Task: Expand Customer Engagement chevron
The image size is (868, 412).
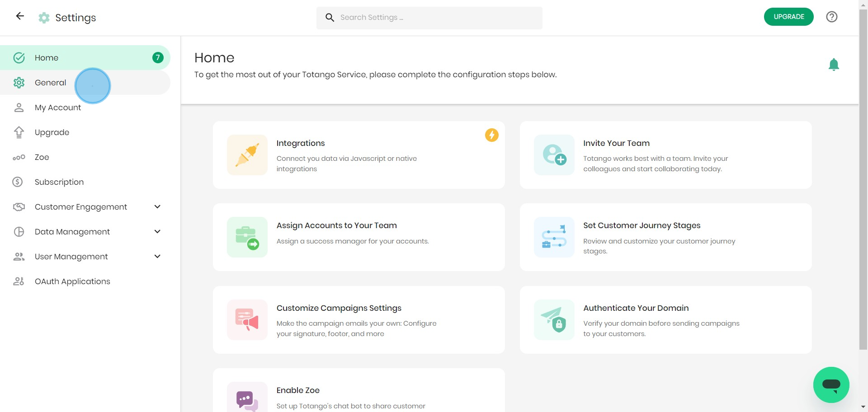Action: pos(157,207)
